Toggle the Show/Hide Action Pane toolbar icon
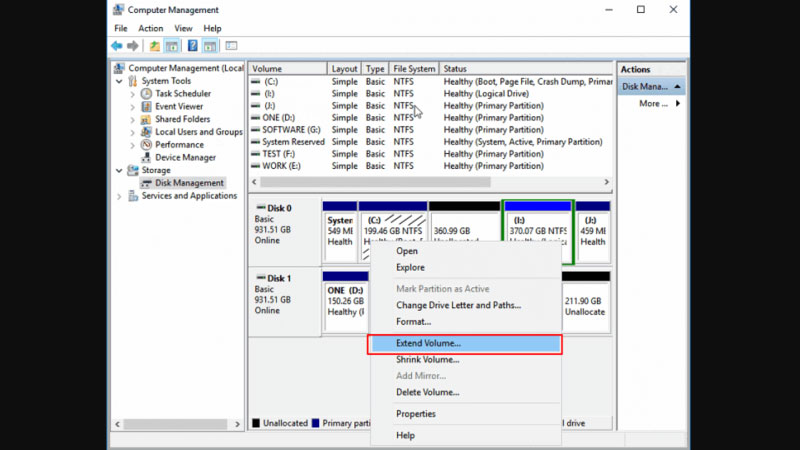The width and height of the screenshot is (800, 450). (210, 46)
